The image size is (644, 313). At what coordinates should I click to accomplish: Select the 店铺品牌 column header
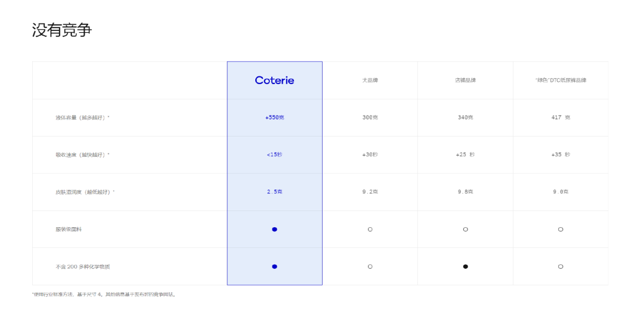pos(465,80)
